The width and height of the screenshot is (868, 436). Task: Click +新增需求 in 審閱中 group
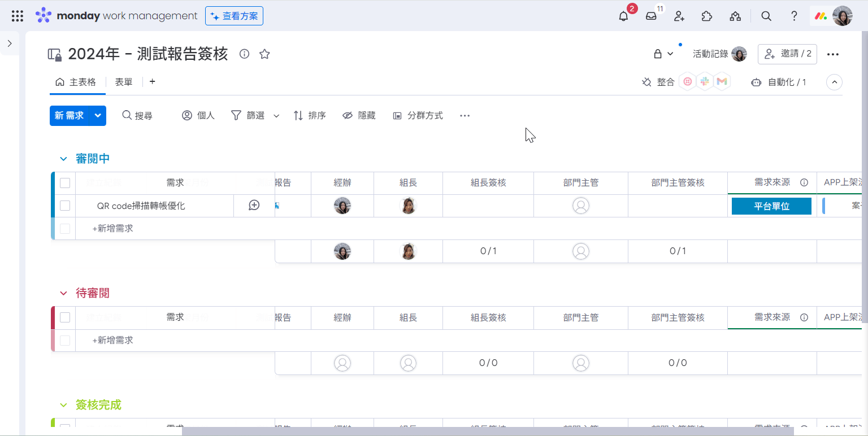click(x=113, y=229)
